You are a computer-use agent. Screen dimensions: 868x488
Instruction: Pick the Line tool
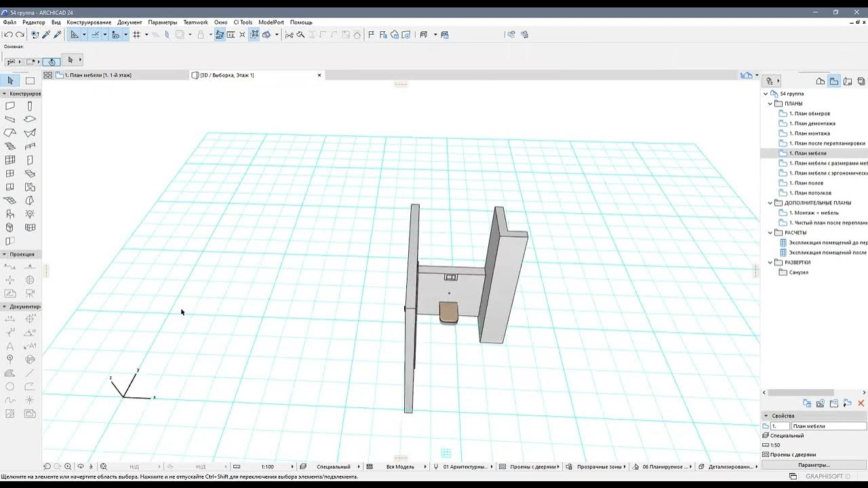pyautogui.click(x=30, y=373)
